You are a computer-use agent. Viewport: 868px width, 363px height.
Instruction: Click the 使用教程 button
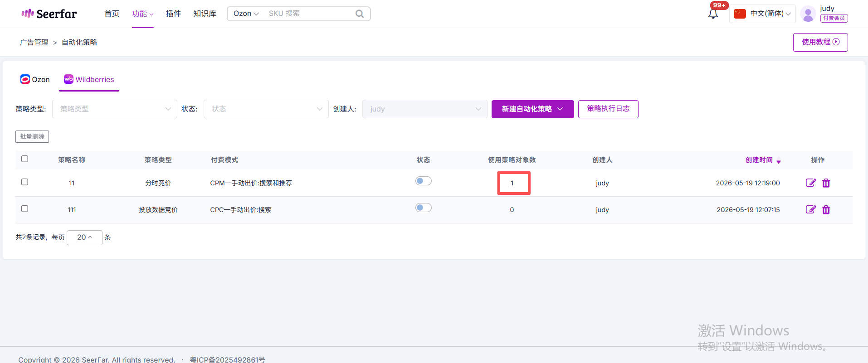(x=820, y=42)
